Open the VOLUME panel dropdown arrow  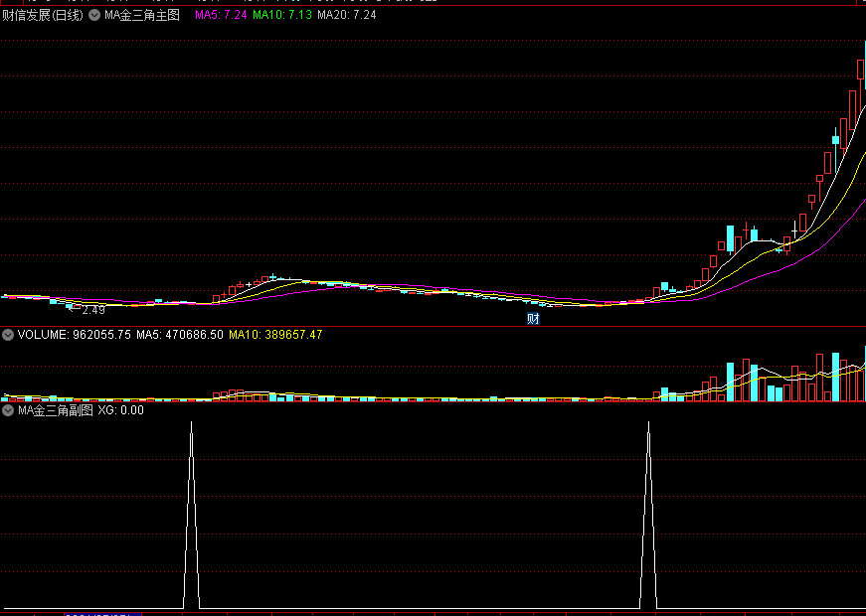[x=8, y=335]
